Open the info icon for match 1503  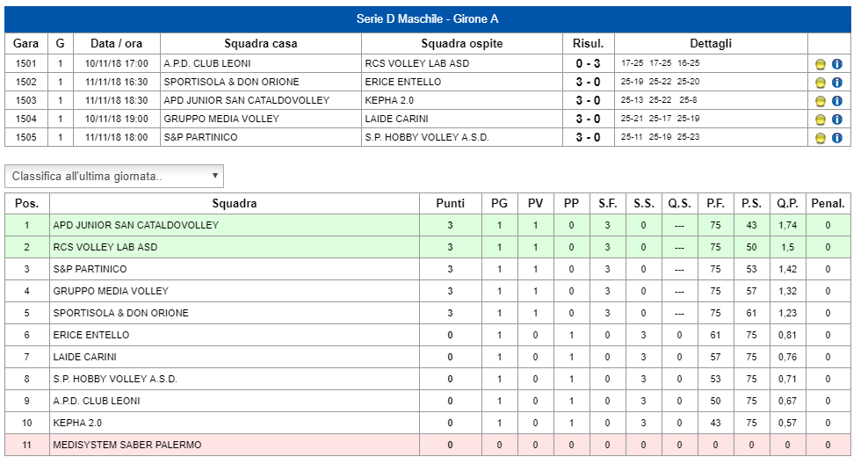click(837, 101)
